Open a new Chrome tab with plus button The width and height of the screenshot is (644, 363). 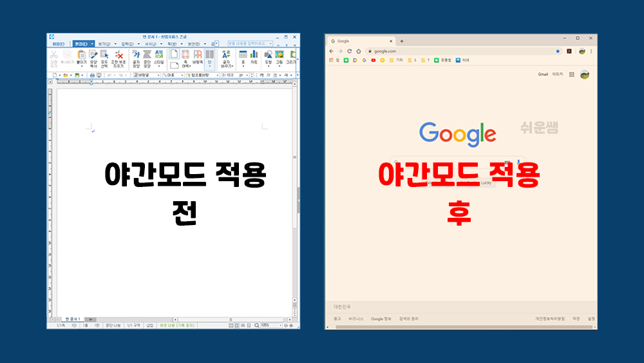(402, 41)
